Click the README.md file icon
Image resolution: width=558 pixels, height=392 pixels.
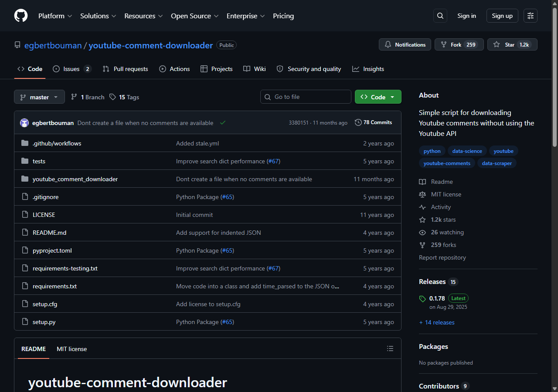[x=25, y=233]
